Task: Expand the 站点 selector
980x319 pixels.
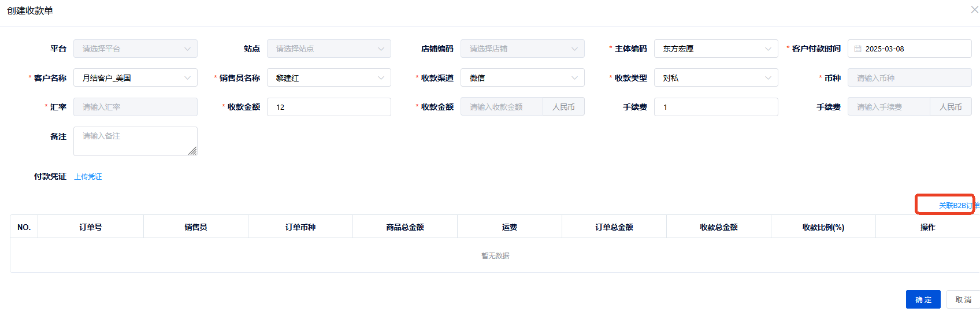Action: point(328,49)
